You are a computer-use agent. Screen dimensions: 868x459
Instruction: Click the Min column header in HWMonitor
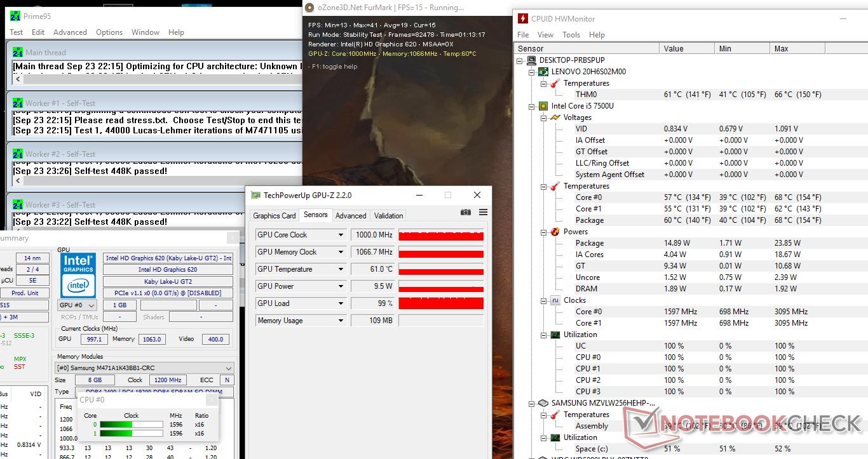click(x=743, y=48)
